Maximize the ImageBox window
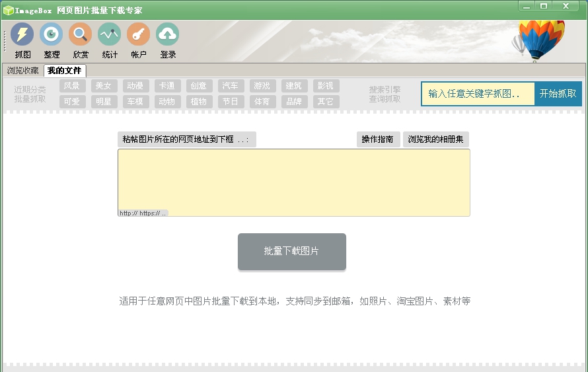 (544, 7)
